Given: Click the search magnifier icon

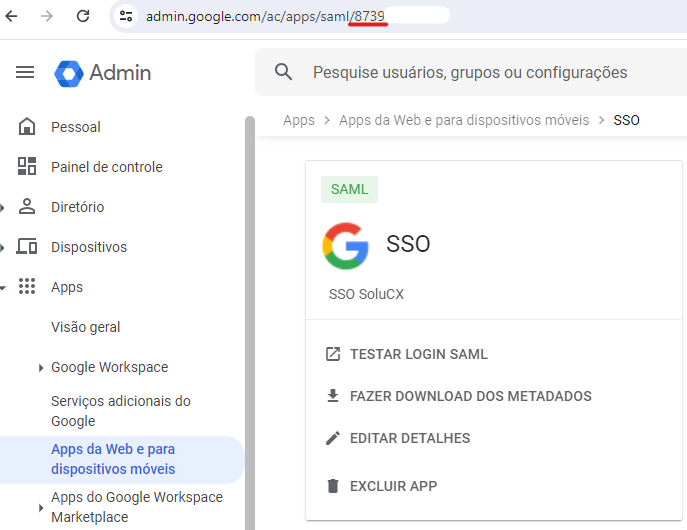Looking at the screenshot, I should tap(284, 72).
